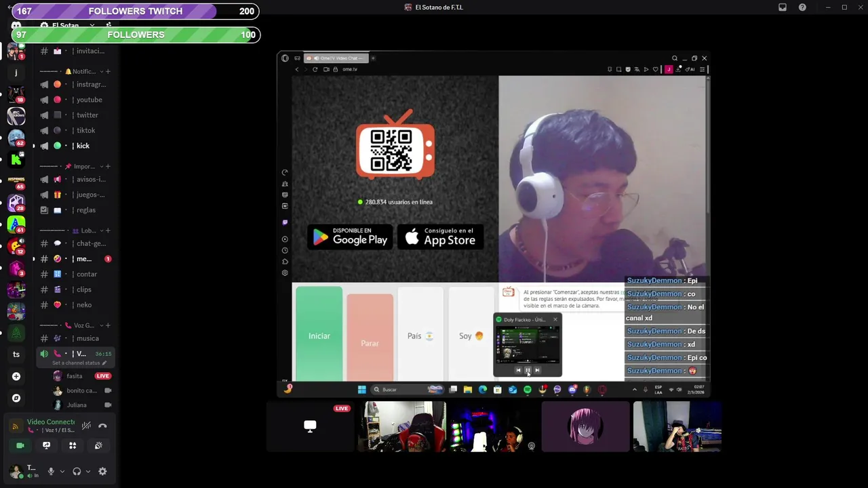The height and width of the screenshot is (488, 868).
Task: Create channel in Notific... category plus
Action: tap(108, 71)
